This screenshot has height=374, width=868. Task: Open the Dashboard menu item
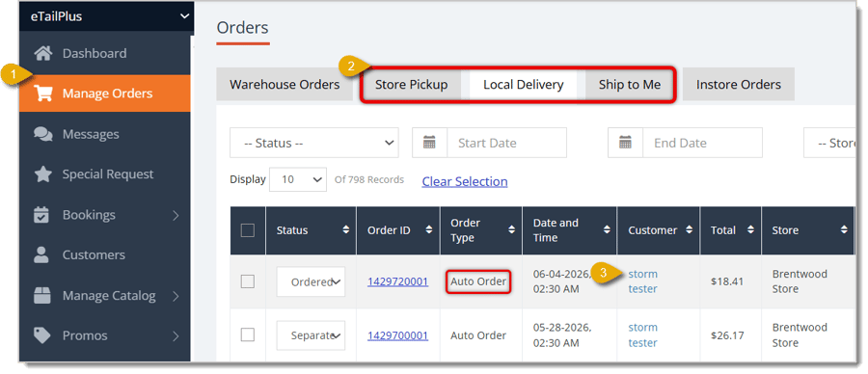coord(104,54)
